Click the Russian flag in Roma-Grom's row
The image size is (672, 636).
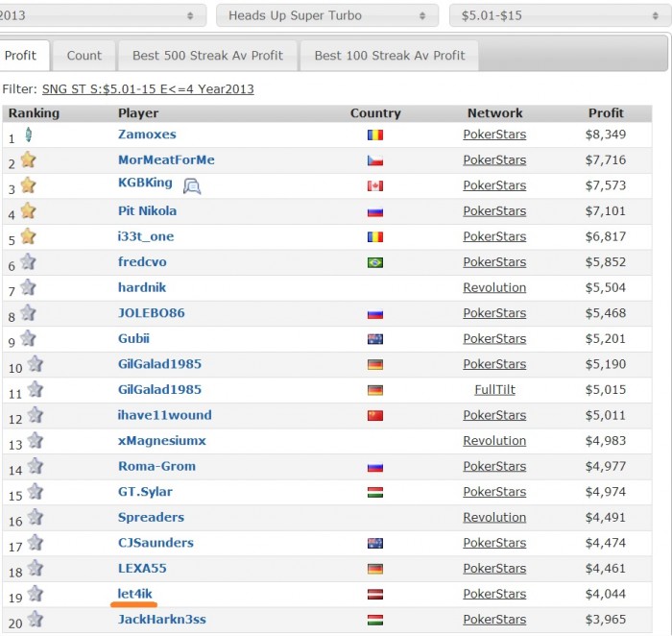[x=375, y=467]
